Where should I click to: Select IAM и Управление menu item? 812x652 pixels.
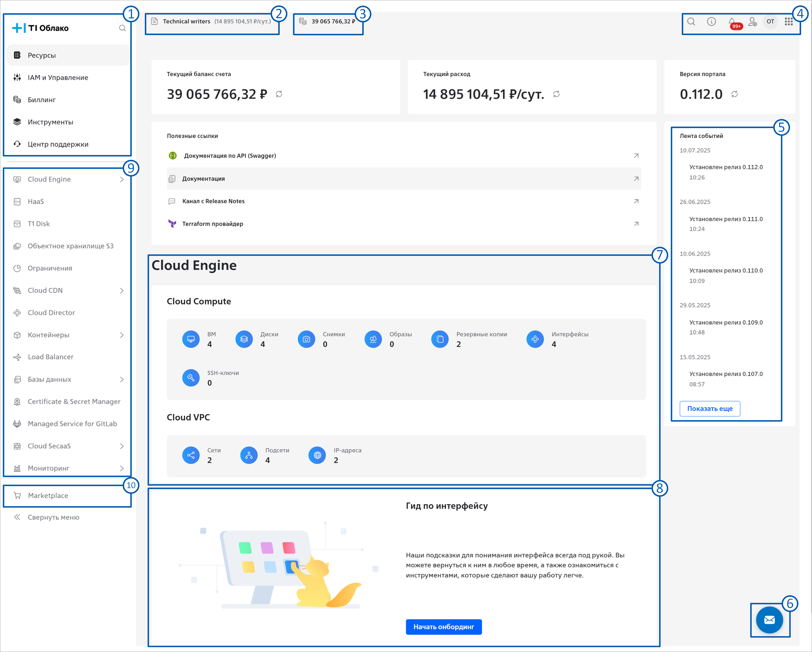click(x=58, y=78)
